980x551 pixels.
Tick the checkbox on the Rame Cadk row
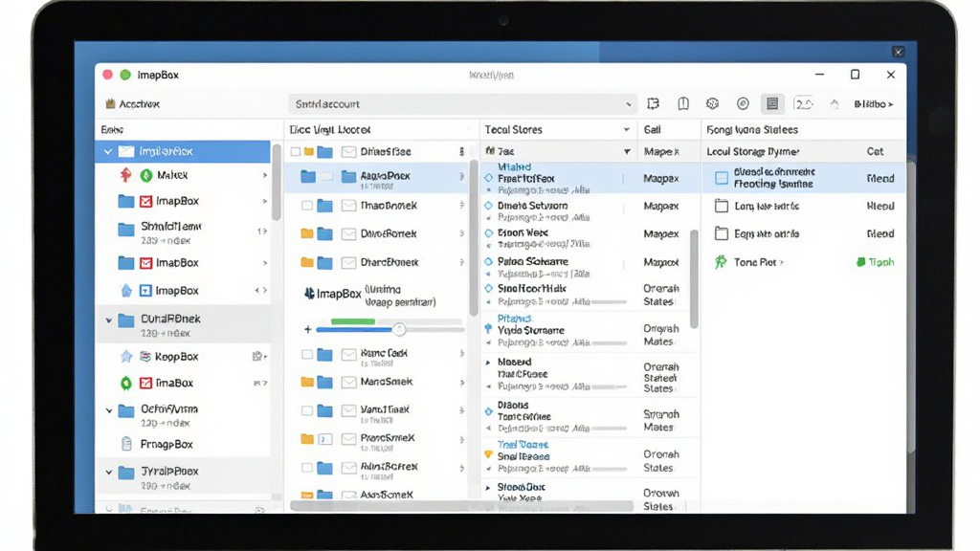coord(307,355)
